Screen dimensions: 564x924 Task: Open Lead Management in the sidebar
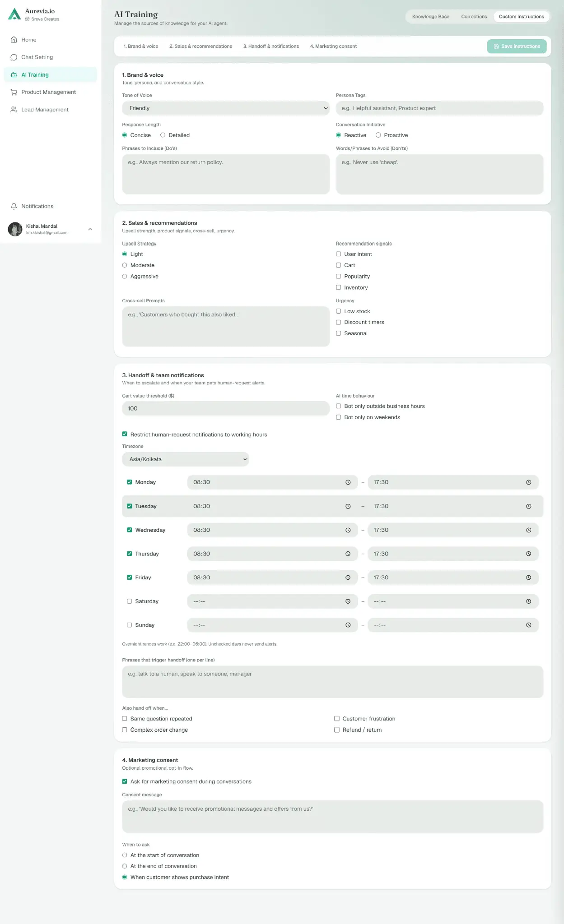point(50,110)
